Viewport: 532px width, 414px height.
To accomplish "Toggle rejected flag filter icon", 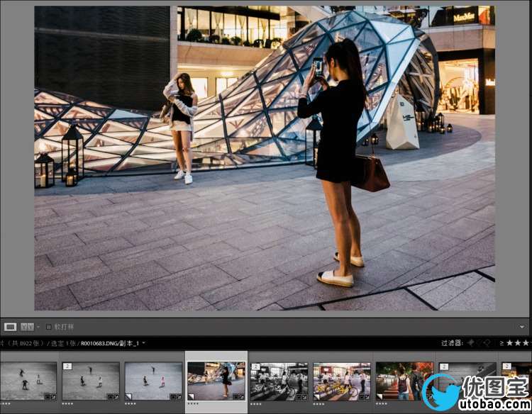I will 487,343.
